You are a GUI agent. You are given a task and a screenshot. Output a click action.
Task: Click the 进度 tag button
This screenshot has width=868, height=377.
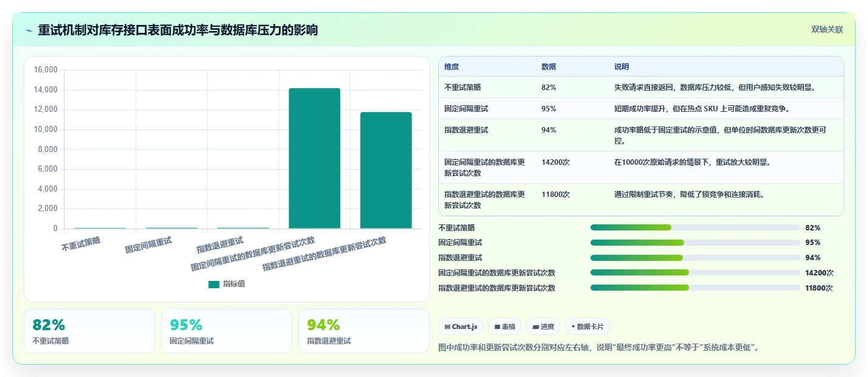[x=543, y=327]
